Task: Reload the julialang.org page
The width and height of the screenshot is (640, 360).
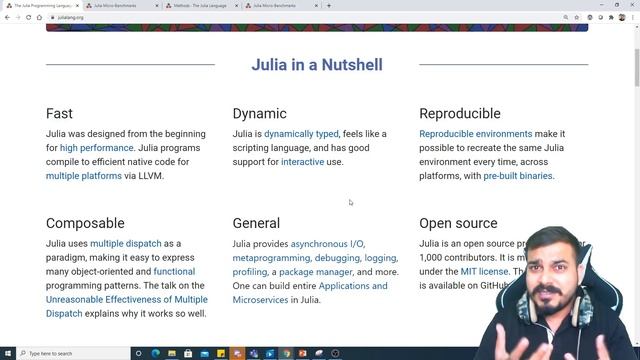Action: (x=29, y=18)
